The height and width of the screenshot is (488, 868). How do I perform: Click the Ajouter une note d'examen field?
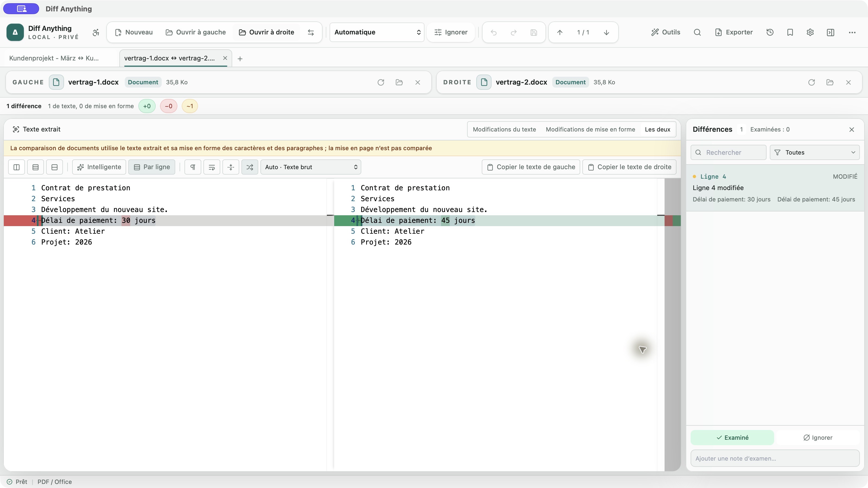point(775,458)
